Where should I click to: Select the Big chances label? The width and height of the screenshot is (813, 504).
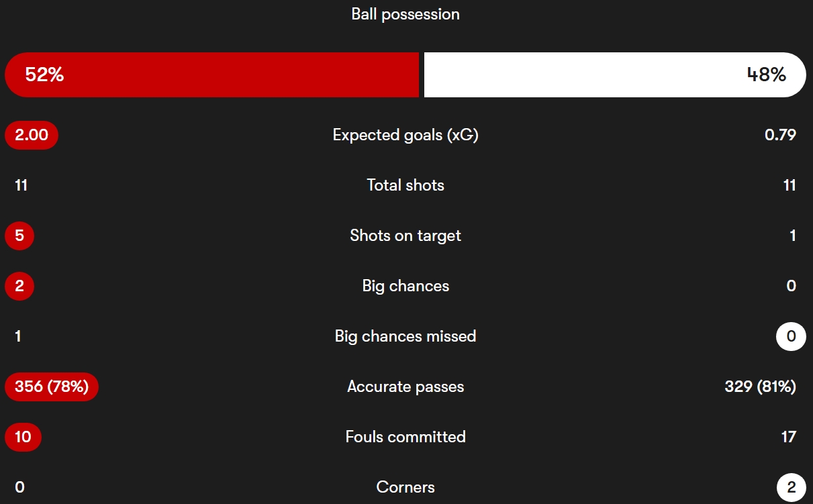pos(405,286)
